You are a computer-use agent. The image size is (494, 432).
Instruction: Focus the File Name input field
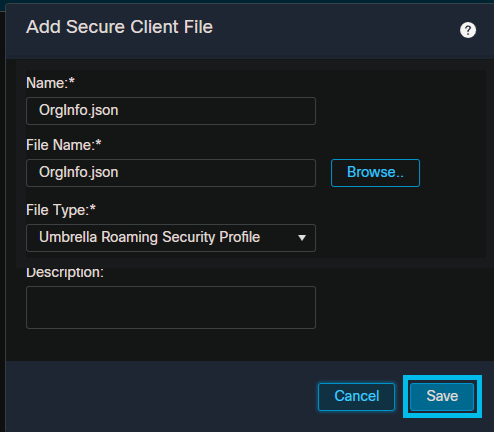171,173
